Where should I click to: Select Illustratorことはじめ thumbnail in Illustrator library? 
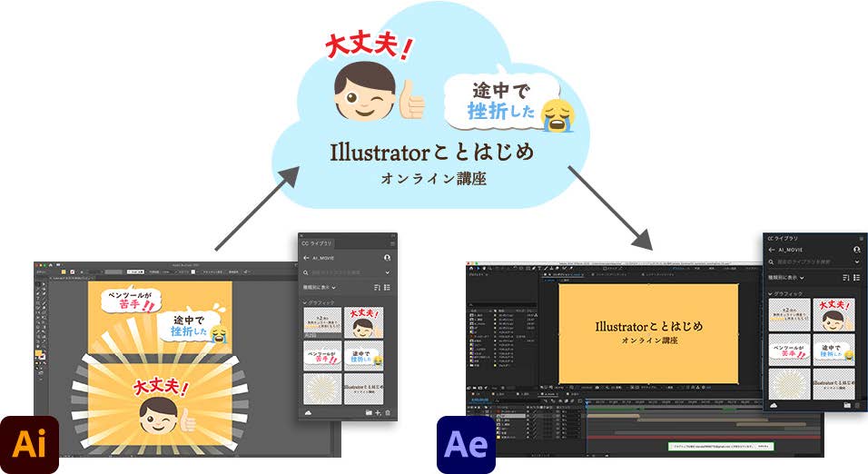pyautogui.click(x=363, y=388)
